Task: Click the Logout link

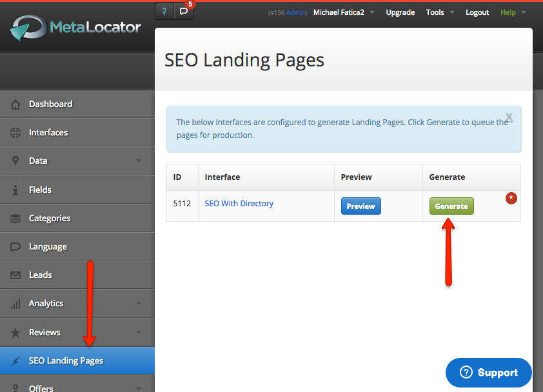Action: point(477,12)
